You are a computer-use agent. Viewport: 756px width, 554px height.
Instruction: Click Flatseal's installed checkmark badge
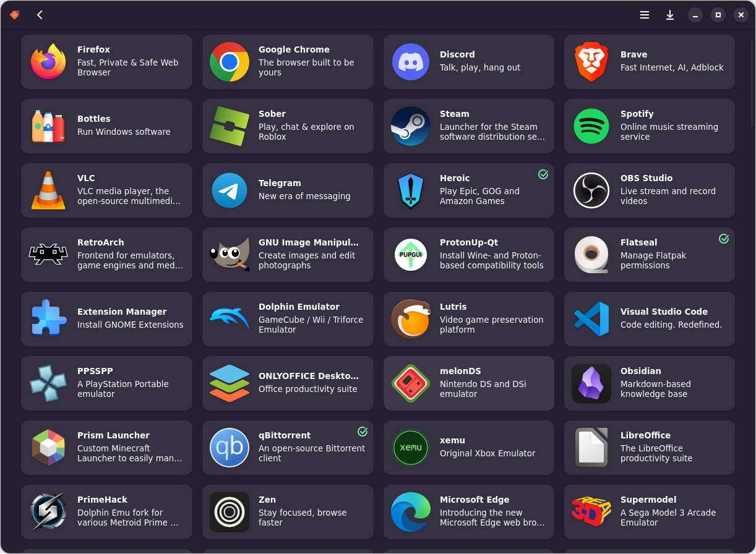(x=724, y=239)
